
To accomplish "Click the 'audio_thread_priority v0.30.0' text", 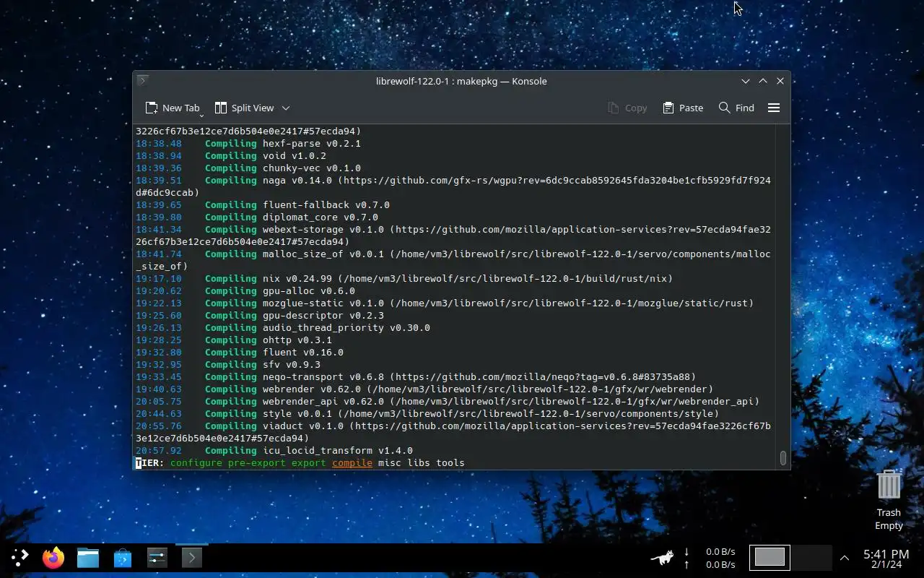I will (x=346, y=328).
